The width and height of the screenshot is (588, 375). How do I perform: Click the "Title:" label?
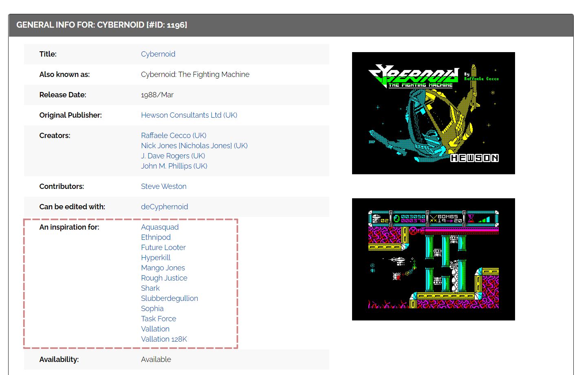point(48,54)
